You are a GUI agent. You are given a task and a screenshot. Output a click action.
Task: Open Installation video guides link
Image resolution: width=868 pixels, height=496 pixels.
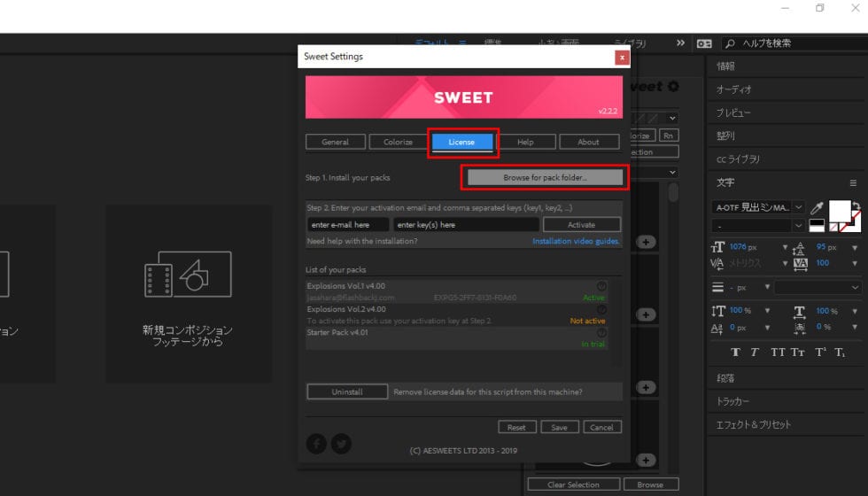click(576, 241)
